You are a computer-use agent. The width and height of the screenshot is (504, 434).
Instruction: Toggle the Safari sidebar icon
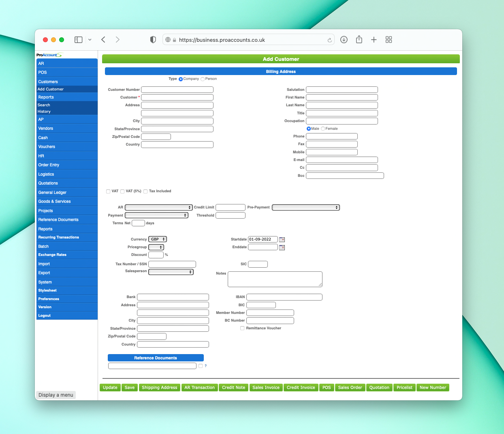pyautogui.click(x=79, y=40)
